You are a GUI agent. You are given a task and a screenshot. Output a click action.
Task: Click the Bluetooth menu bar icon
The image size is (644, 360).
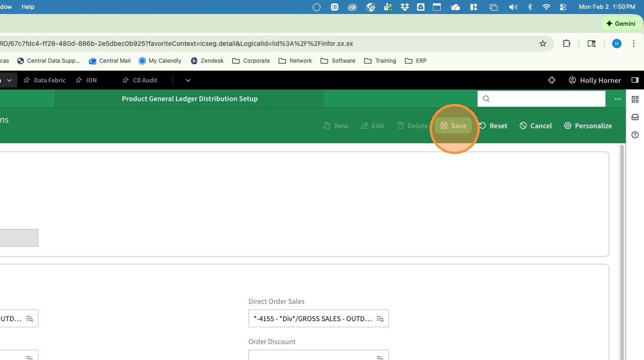point(530,7)
